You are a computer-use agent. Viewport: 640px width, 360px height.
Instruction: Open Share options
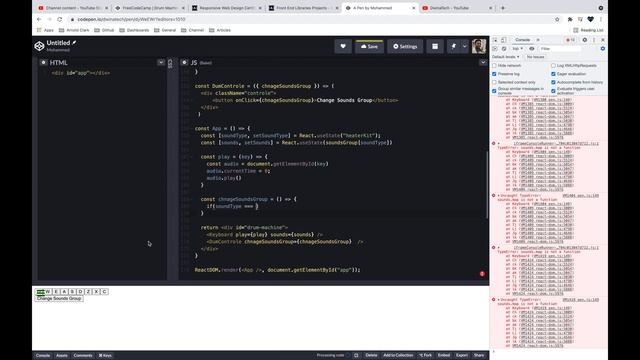[x=479, y=356]
